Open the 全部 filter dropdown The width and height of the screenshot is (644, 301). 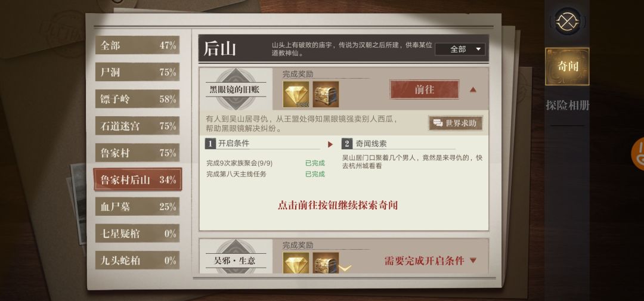point(460,49)
